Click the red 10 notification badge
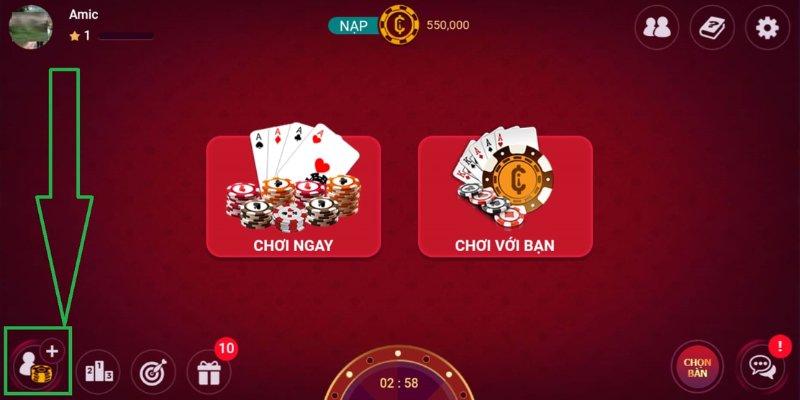Screen dimensions: 800x400 point(226,349)
